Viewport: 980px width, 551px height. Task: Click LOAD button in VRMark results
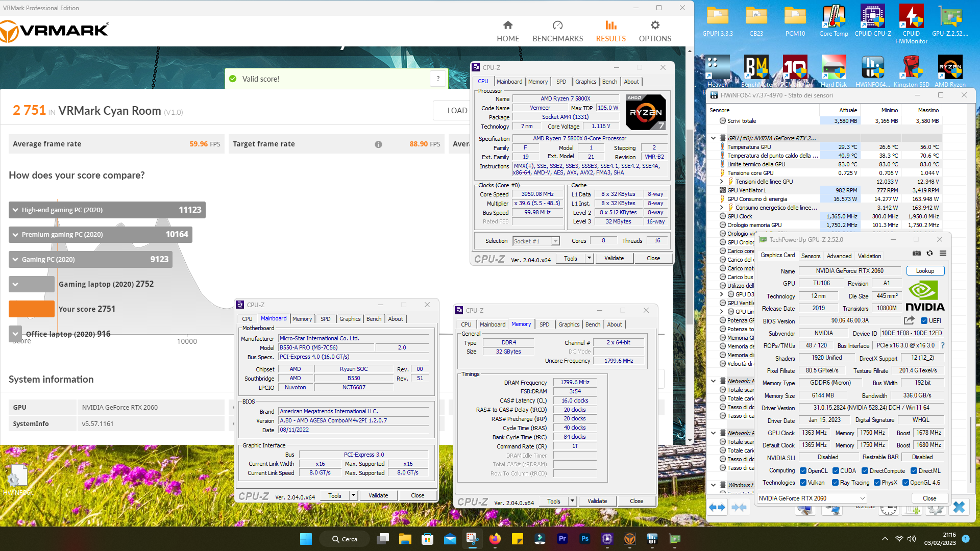point(457,111)
